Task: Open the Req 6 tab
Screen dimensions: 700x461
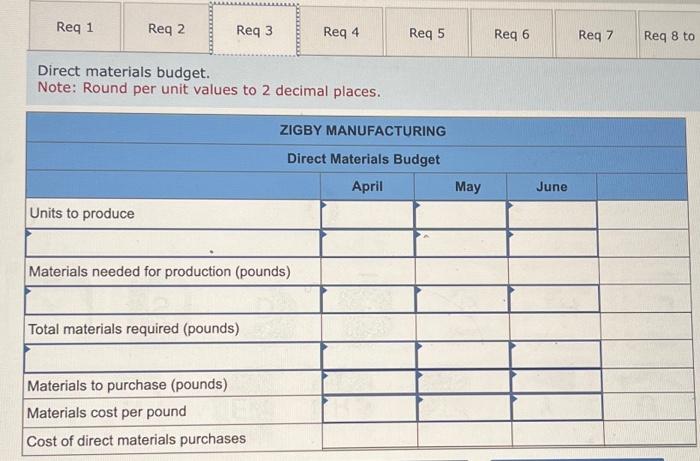Action: tap(512, 34)
